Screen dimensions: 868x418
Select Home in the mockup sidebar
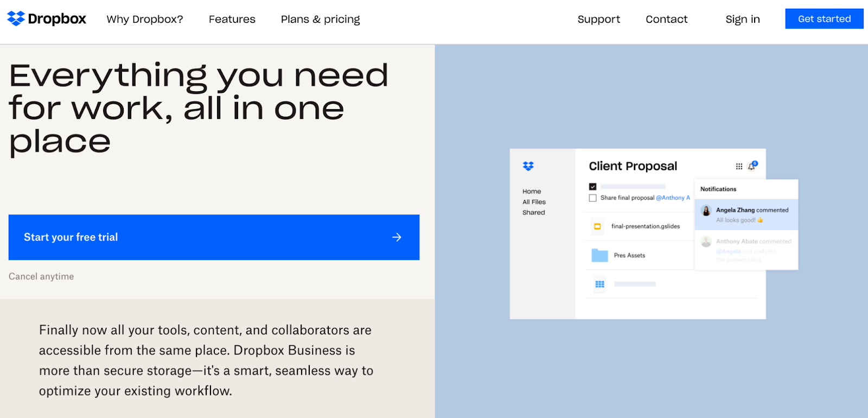click(532, 192)
